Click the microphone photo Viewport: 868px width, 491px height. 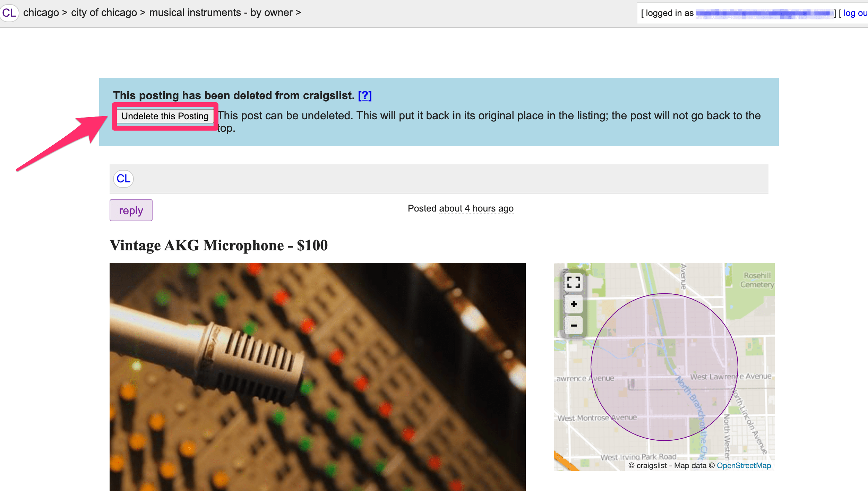pos(317,374)
